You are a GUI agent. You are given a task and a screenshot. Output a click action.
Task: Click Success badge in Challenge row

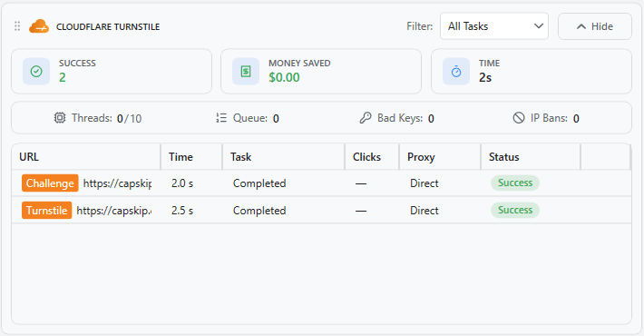click(515, 183)
